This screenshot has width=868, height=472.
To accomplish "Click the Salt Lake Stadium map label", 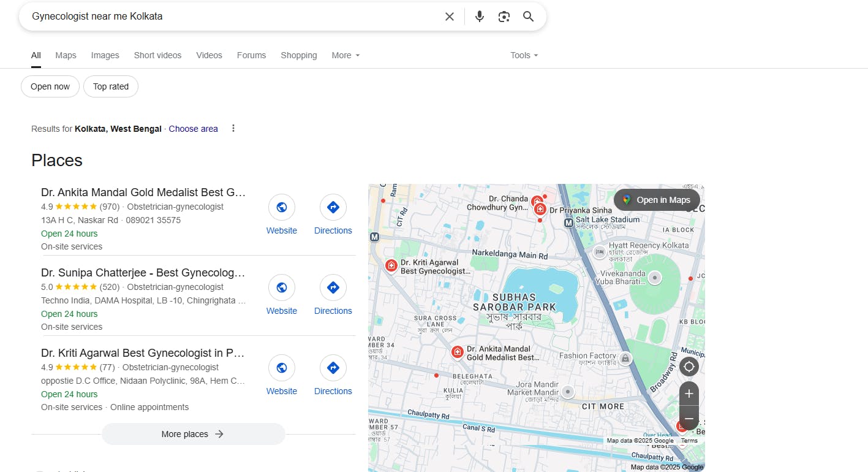I will click(x=608, y=223).
